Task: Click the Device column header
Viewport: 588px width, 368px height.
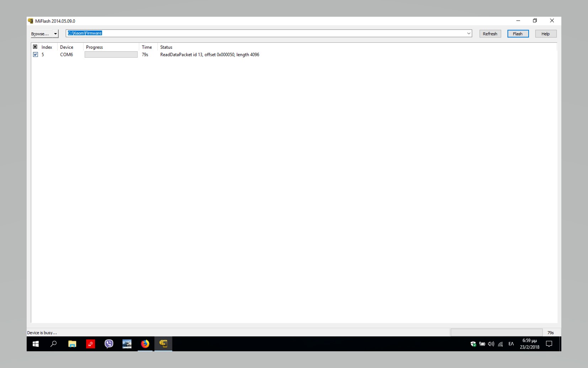Action: click(x=70, y=47)
